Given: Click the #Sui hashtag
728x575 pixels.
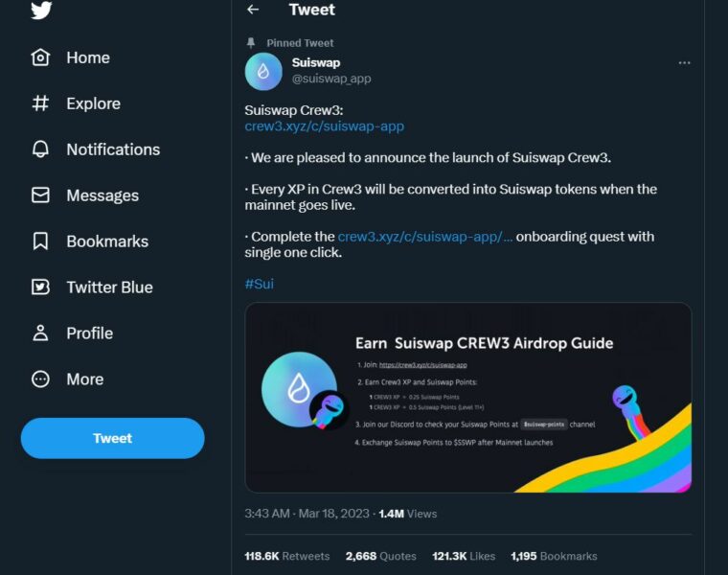Looking at the screenshot, I should pyautogui.click(x=259, y=284).
